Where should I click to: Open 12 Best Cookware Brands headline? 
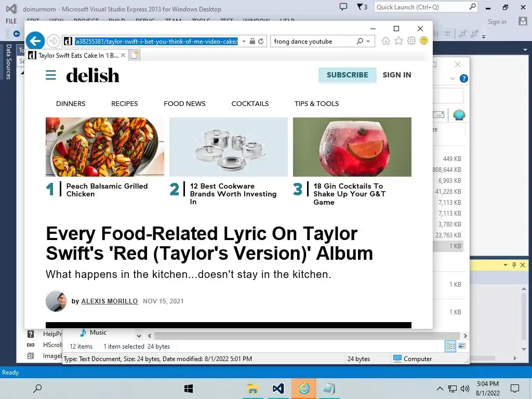coord(233,194)
